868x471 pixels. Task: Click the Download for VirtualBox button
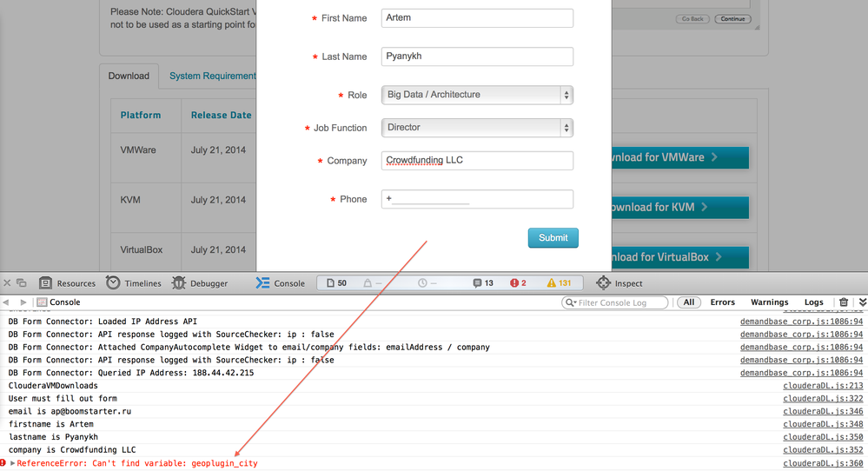(680, 257)
